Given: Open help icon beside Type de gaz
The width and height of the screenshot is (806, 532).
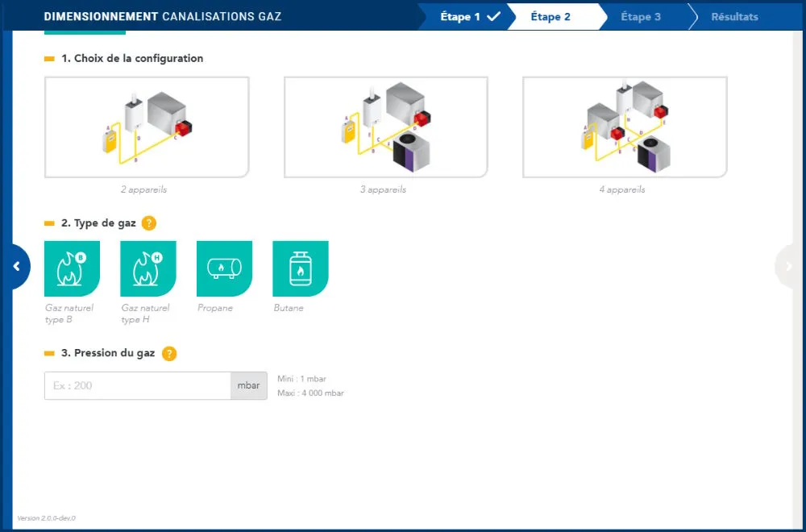Looking at the screenshot, I should click(148, 223).
